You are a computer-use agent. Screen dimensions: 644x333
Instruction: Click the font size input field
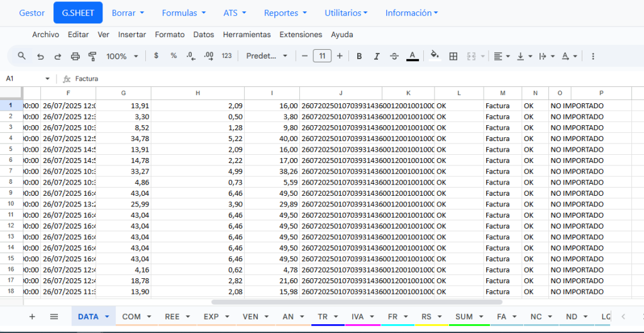(322, 56)
